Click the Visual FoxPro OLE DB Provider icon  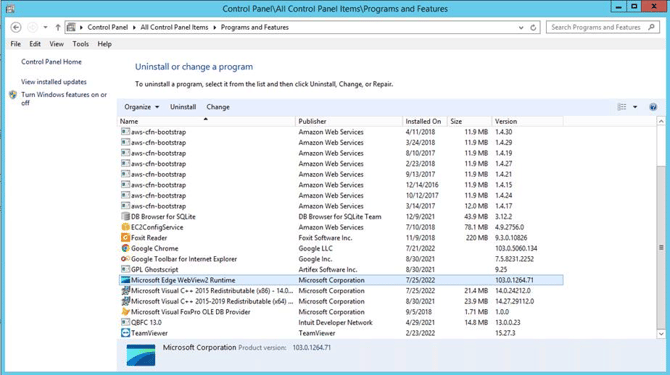125,312
